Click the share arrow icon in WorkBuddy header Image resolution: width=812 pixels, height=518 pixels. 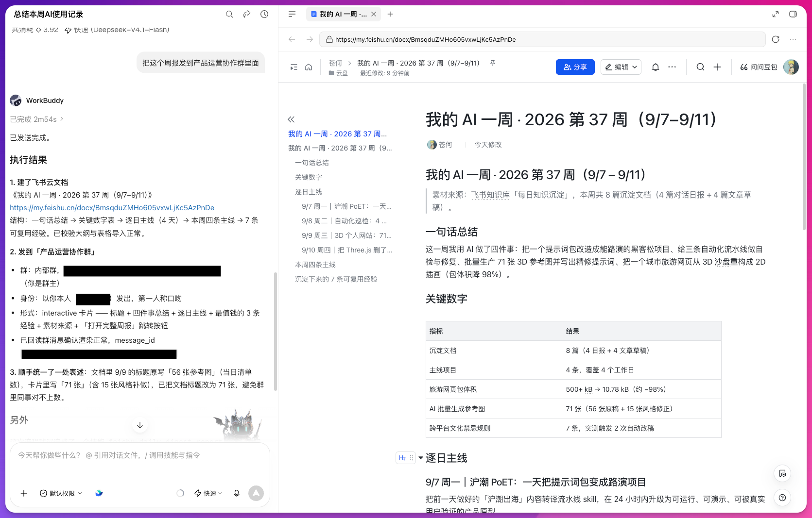pyautogui.click(x=247, y=14)
